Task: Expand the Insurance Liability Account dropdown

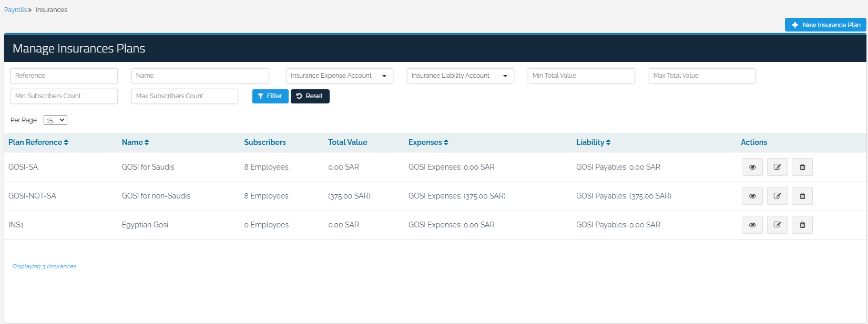Action: click(460, 76)
